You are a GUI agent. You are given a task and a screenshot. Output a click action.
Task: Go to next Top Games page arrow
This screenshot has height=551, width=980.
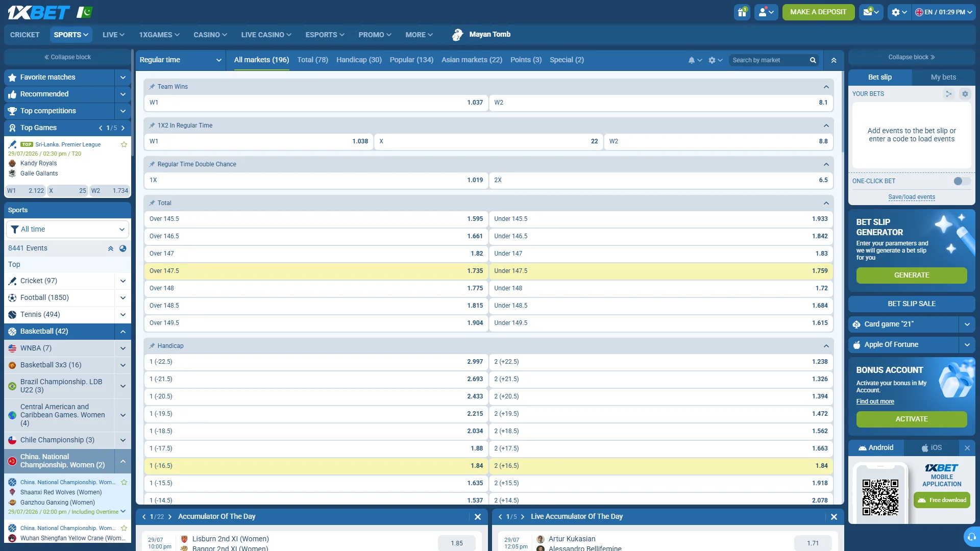click(123, 128)
